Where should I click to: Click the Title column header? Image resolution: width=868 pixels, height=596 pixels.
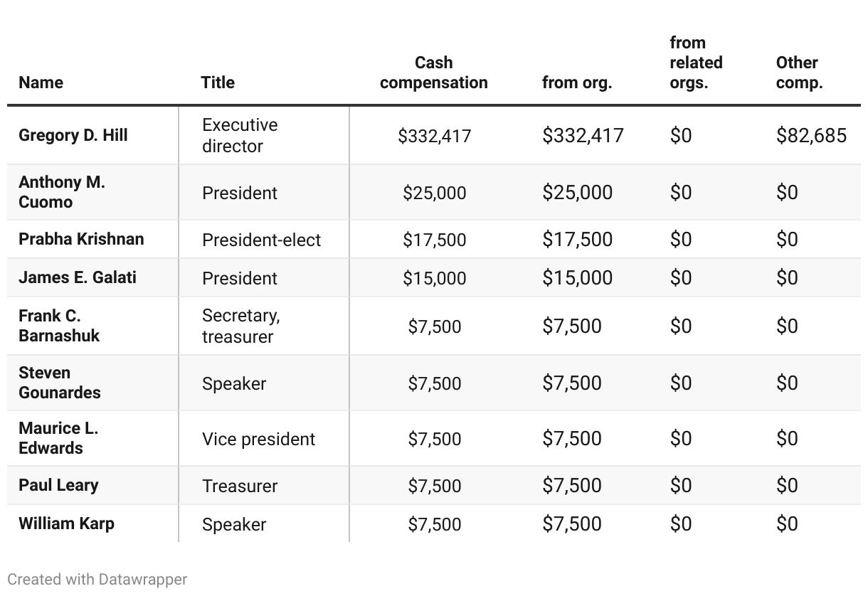(218, 83)
